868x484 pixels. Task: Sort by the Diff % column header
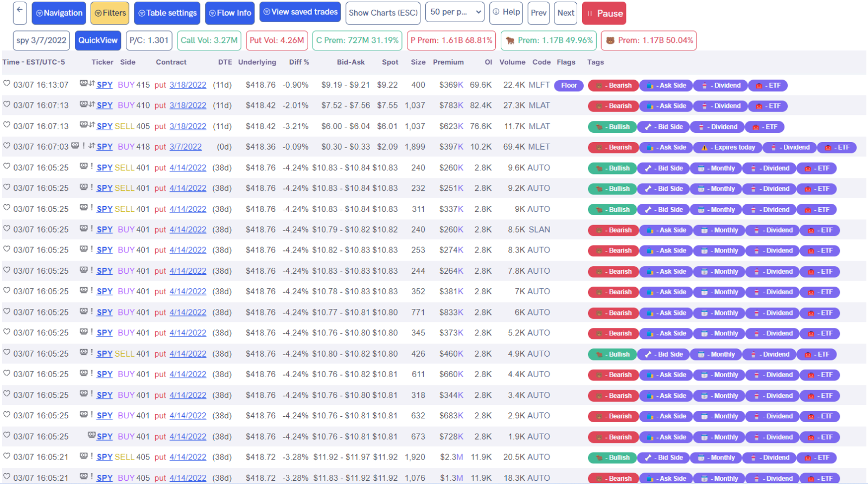pyautogui.click(x=299, y=62)
